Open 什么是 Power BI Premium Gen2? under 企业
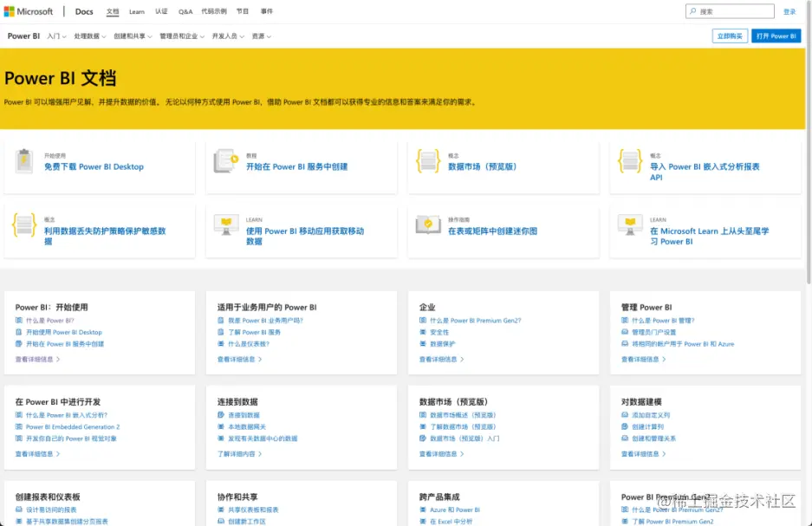This screenshot has width=812, height=526. coord(476,321)
